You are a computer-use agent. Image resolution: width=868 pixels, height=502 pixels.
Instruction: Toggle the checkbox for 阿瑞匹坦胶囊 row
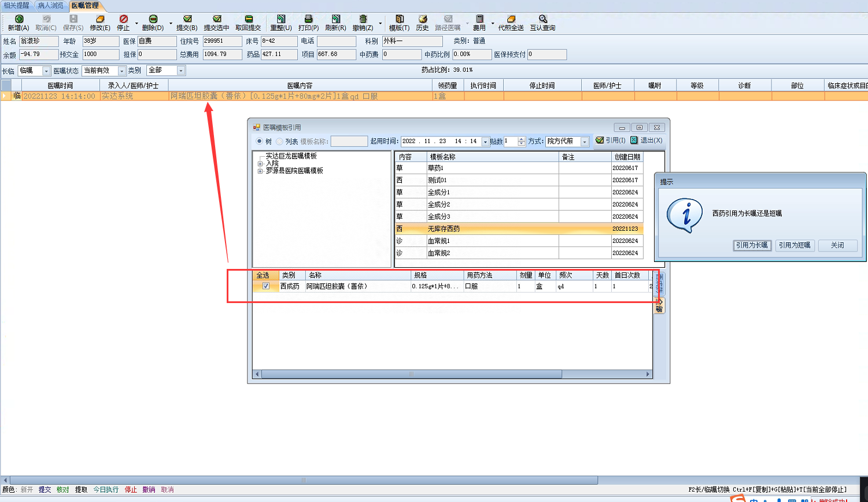pos(265,286)
